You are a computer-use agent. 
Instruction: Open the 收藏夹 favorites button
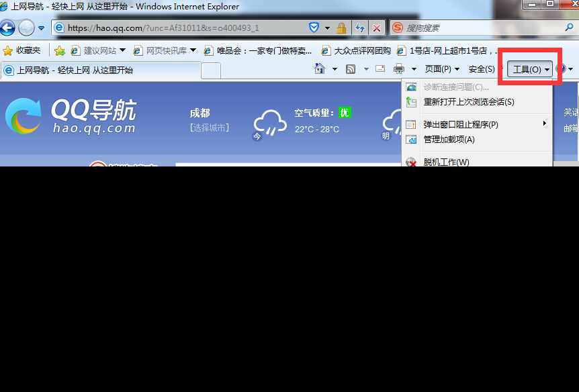21,50
